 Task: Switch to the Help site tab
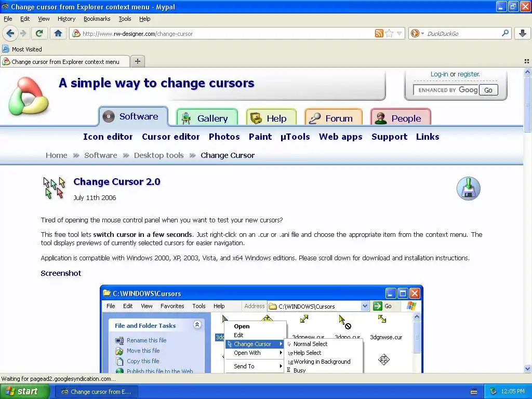point(271,118)
